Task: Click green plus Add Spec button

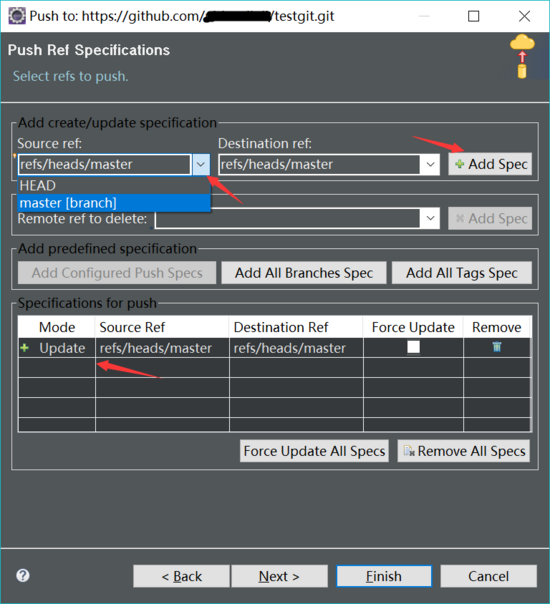Action: pyautogui.click(x=490, y=164)
